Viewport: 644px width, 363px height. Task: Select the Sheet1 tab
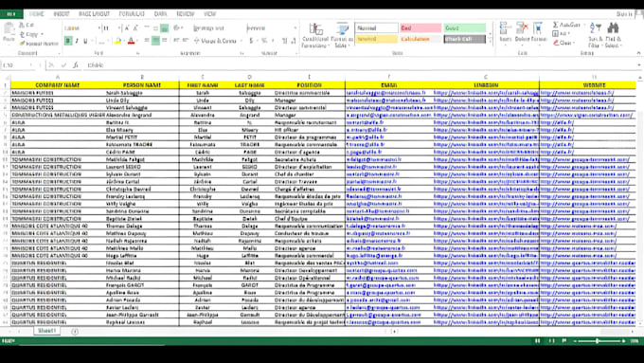46,331
